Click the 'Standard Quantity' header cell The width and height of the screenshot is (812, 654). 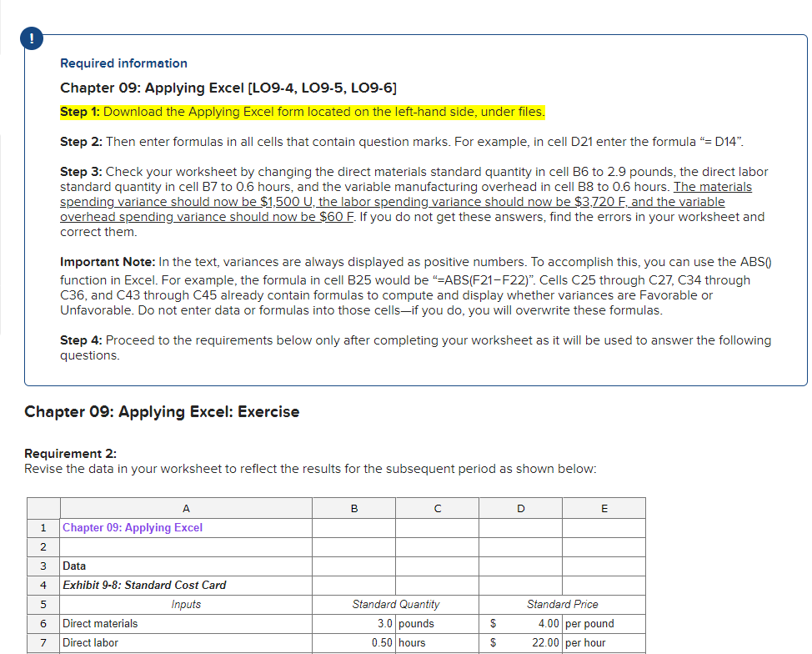395,604
